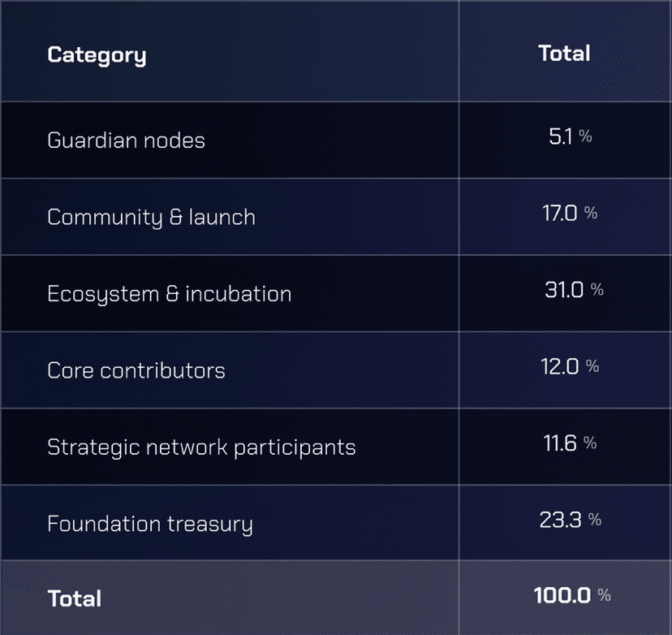Click the 23.3 allocation value

tap(560, 520)
